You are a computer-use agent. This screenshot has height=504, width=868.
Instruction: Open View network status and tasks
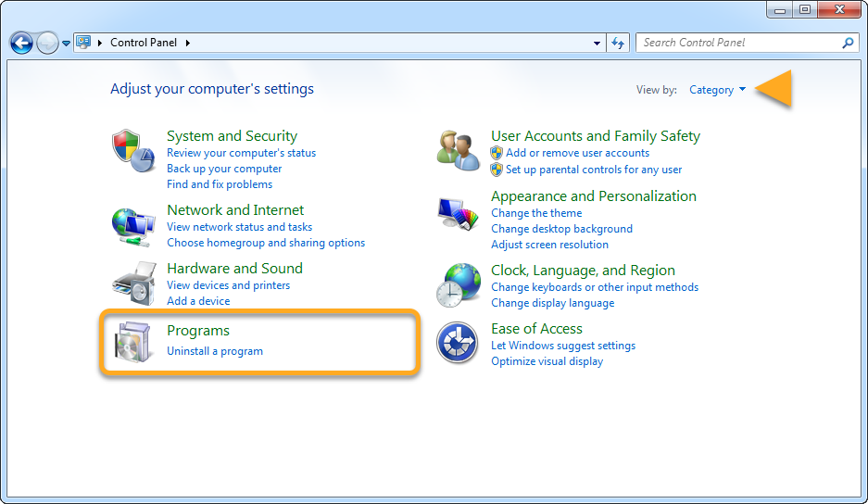tap(239, 227)
